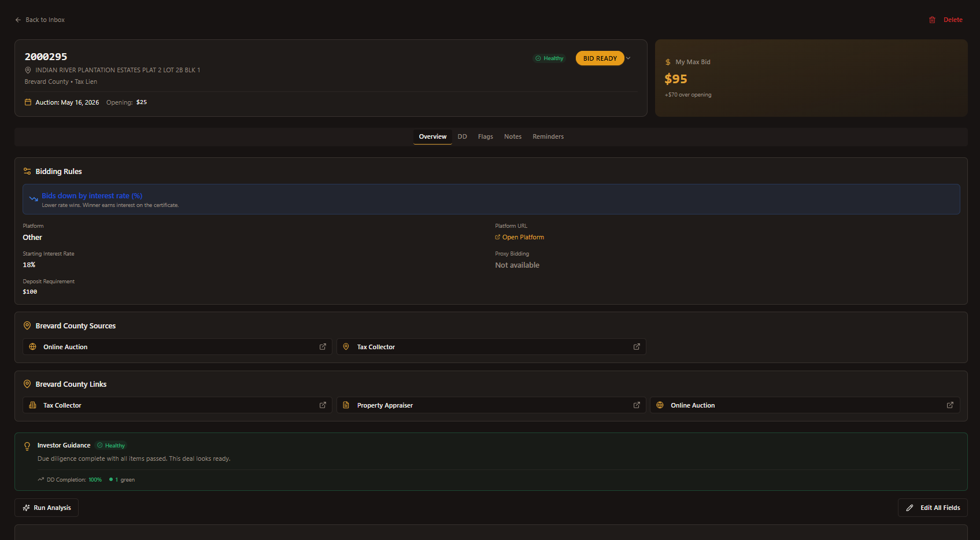Click the pencil icon on Edit All Fields
Screen dimensions: 980x540
click(x=910, y=508)
